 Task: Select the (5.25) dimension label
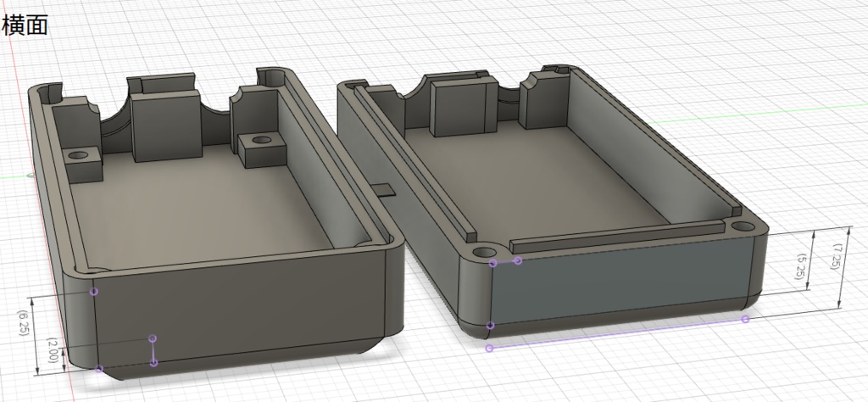click(x=800, y=266)
